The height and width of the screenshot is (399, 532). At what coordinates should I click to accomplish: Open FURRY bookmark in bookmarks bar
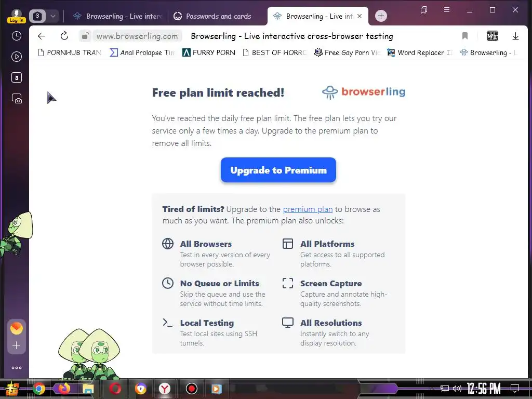[209, 52]
